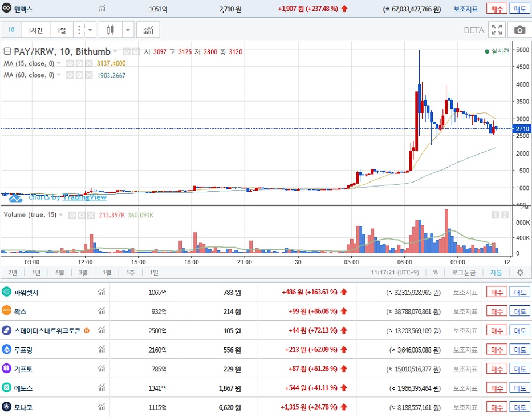Click 매도 sell button for 텐엑스
This screenshot has width=532, height=417.
(x=520, y=9)
